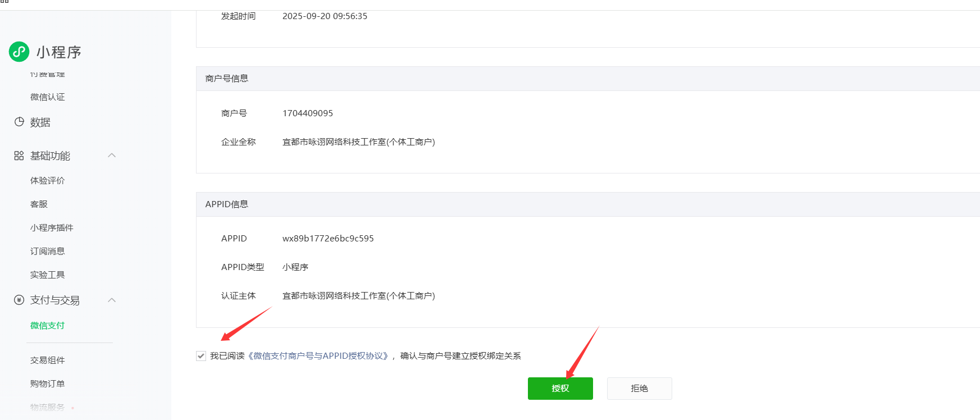Click the 基础功能 grid icon
The width and height of the screenshot is (980, 420).
coord(19,156)
